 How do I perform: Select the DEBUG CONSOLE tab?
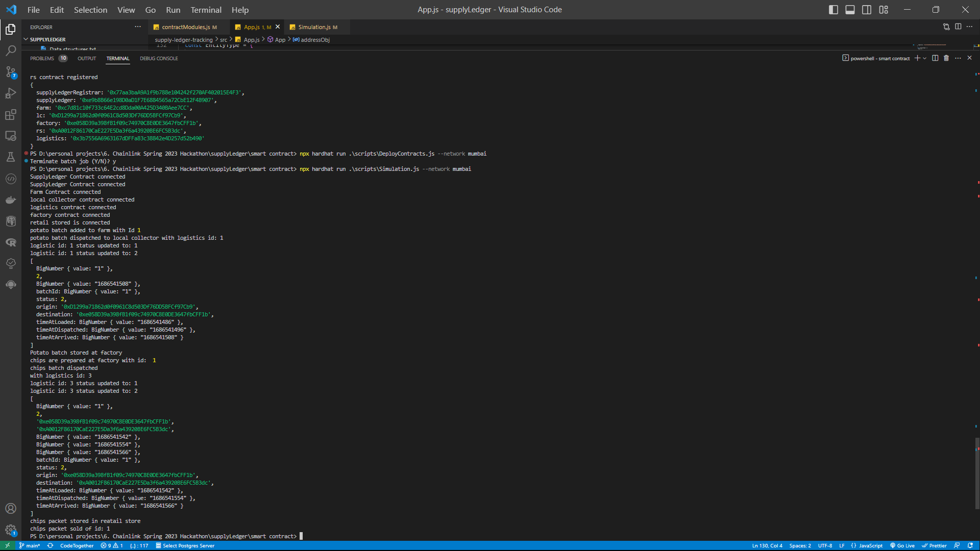point(159,59)
